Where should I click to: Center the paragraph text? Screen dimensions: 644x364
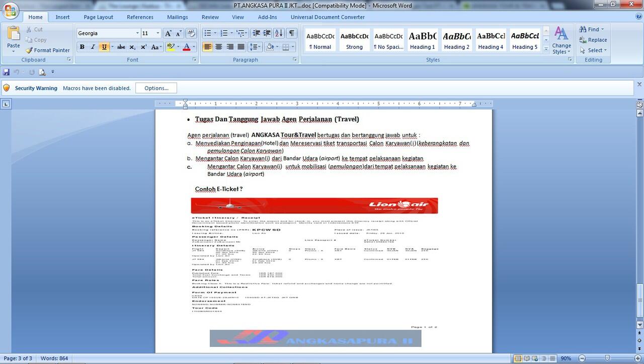(218, 47)
